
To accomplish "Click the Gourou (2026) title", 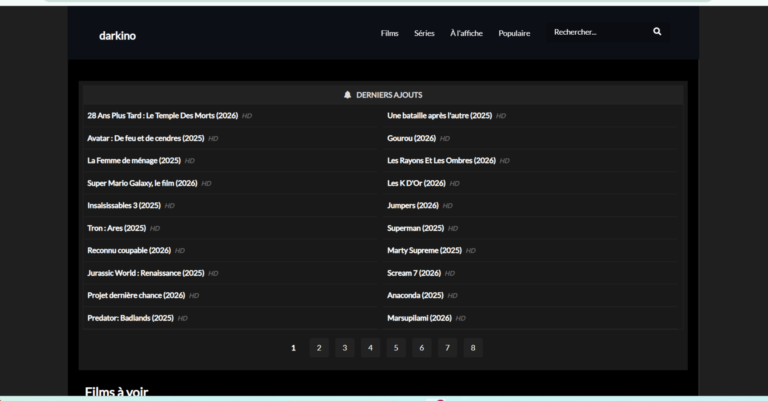I will 411,138.
